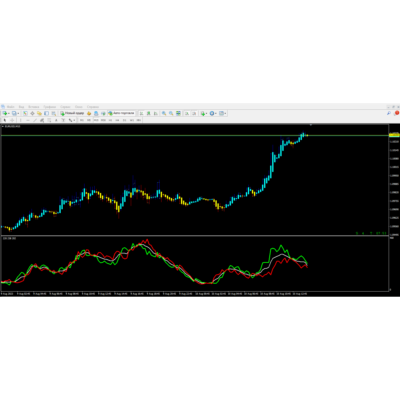Expand the arrows objects dropdown

(x=74, y=120)
